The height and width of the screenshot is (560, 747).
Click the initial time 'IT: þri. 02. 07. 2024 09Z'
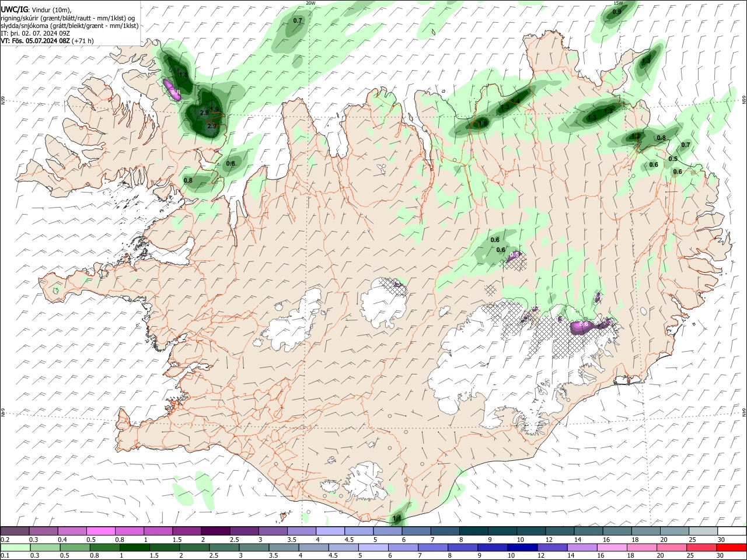coord(36,33)
